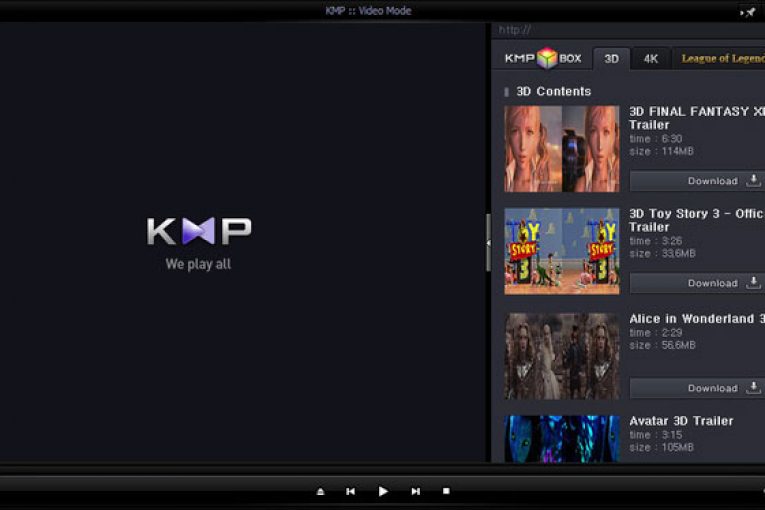
Task: Switch to the 4K tab
Action: [651, 59]
